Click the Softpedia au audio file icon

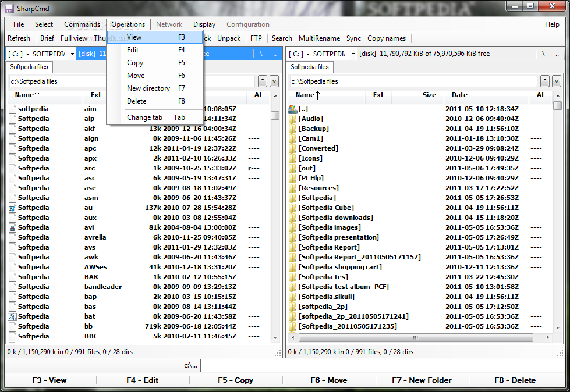click(12, 208)
